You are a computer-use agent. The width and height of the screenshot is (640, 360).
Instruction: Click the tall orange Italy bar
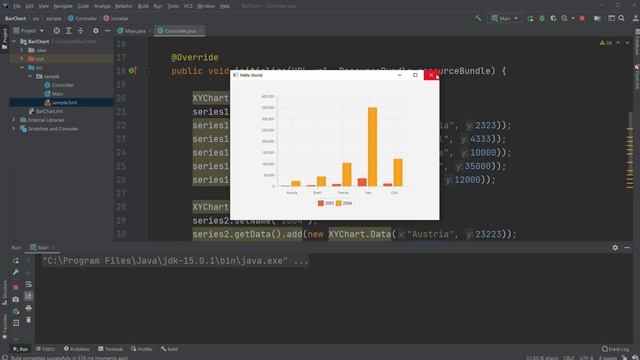(372, 147)
